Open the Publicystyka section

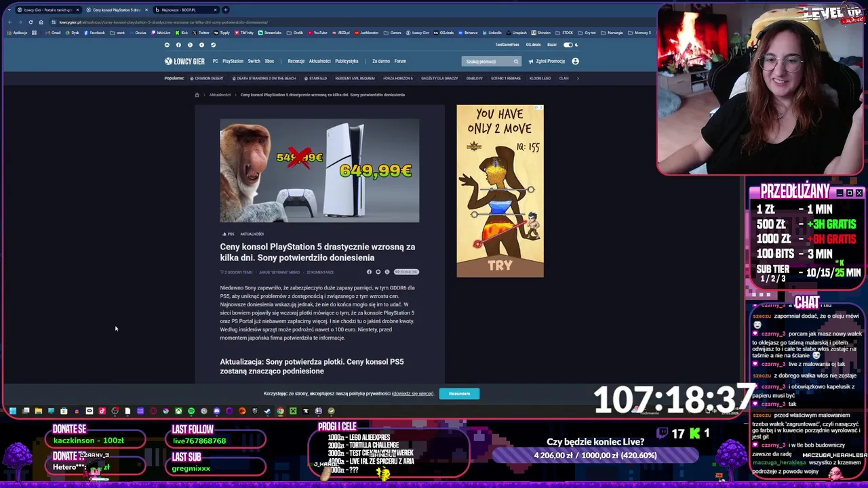[x=347, y=61]
